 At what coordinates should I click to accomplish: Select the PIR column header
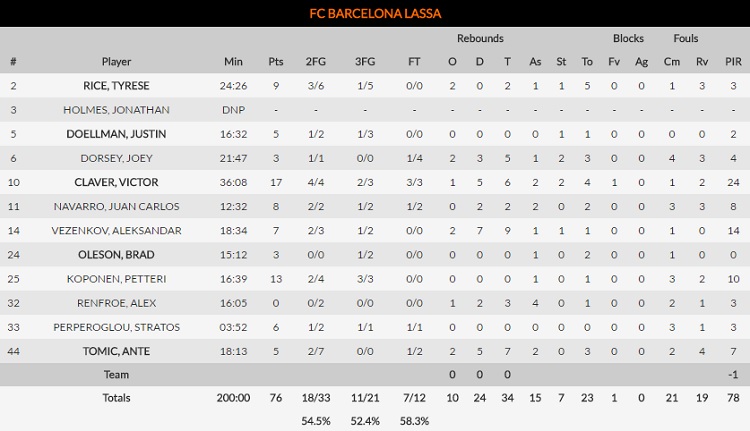(733, 62)
